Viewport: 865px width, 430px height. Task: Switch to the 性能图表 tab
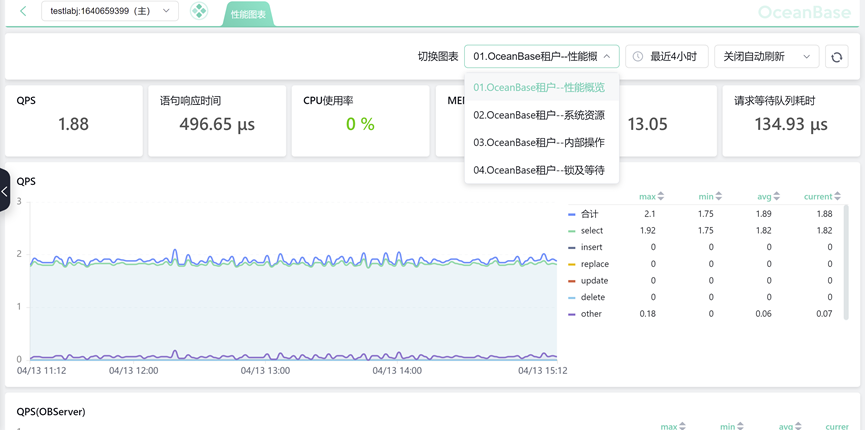click(248, 14)
